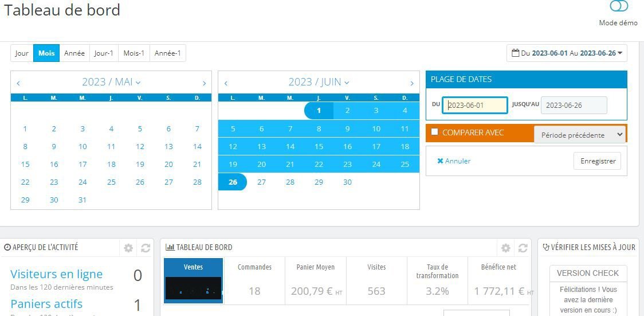
Task: Open the Paniers actifs link
Action: point(46,304)
